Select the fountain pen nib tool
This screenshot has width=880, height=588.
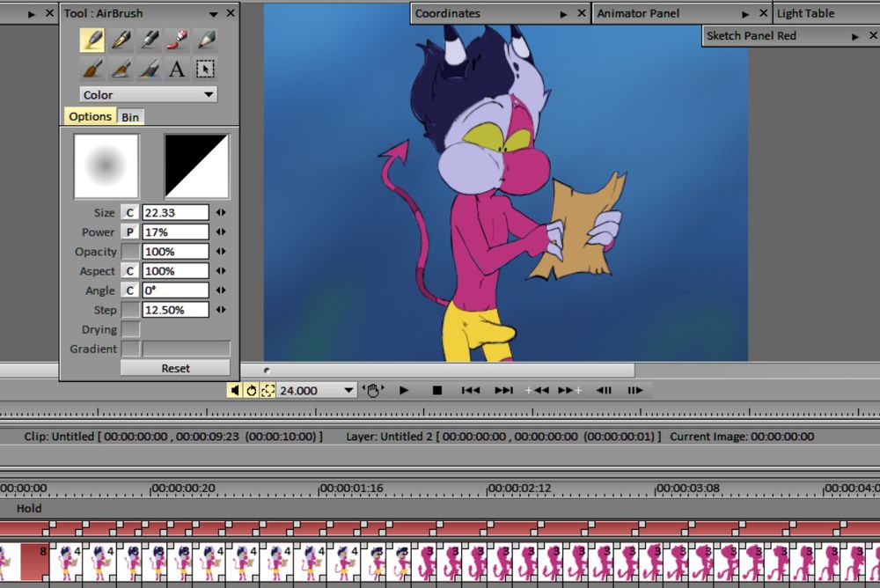click(x=121, y=40)
